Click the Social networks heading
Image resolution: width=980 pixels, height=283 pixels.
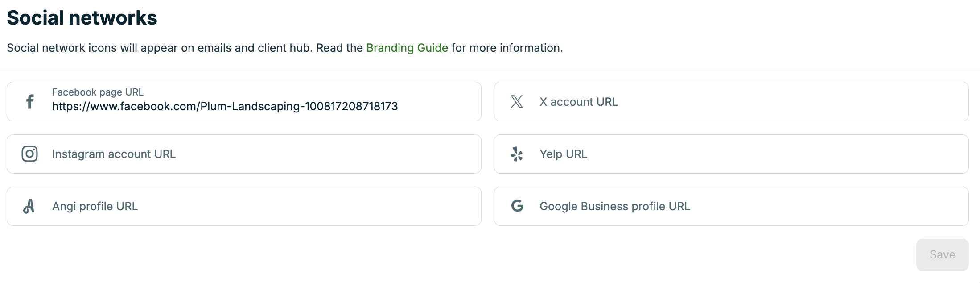pos(82,18)
